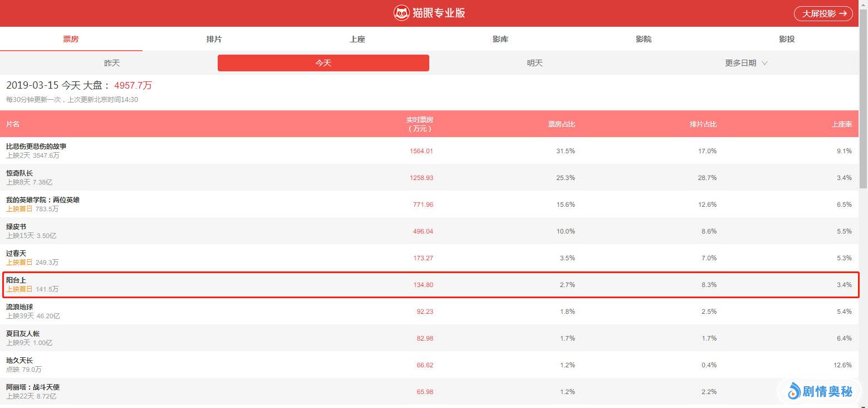Switch to the 上座 tab
Image resolution: width=868 pixels, height=408 pixels.
357,39
